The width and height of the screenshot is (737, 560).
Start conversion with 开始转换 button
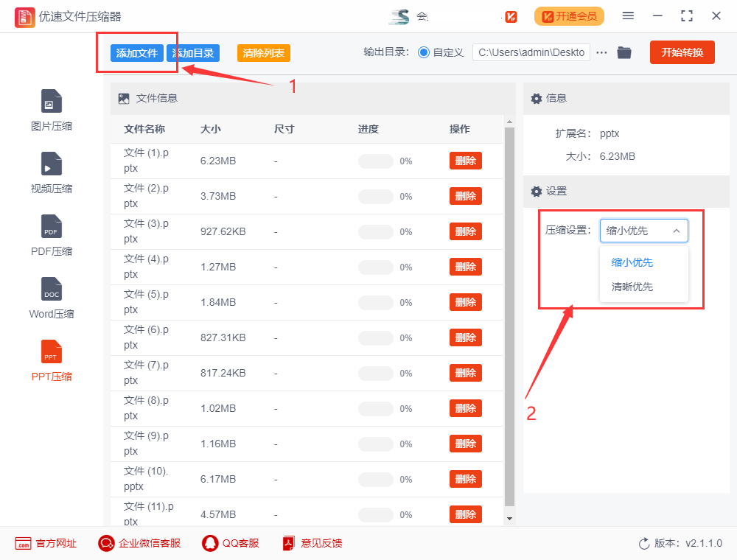(682, 52)
